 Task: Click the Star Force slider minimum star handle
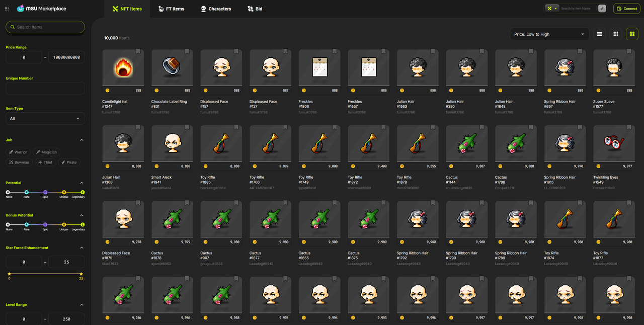(x=9, y=274)
